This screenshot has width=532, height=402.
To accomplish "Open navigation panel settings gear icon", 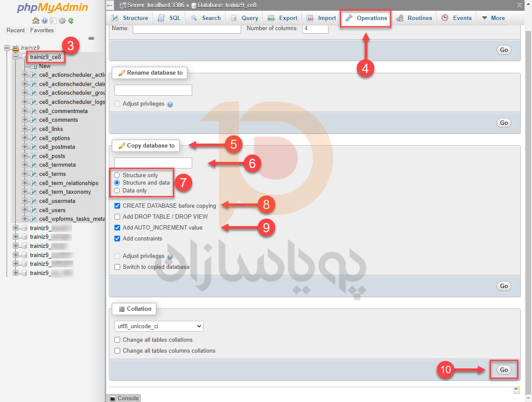I will pos(62,21).
